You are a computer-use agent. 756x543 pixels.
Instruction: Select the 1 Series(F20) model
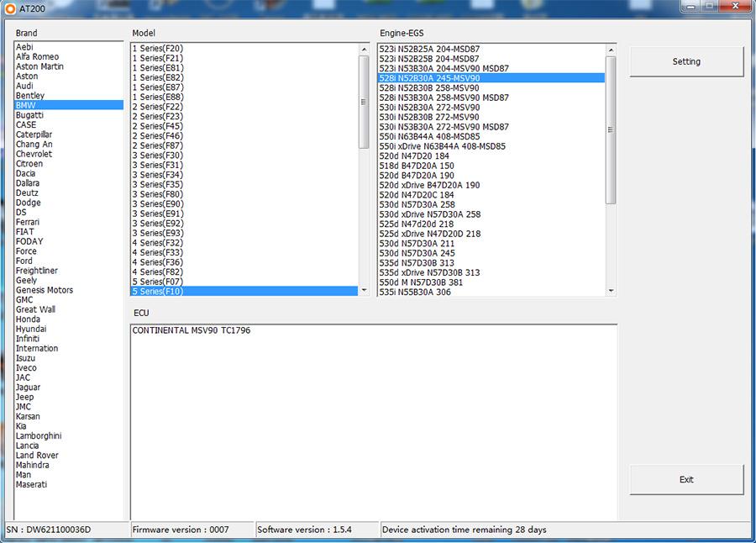coord(160,48)
